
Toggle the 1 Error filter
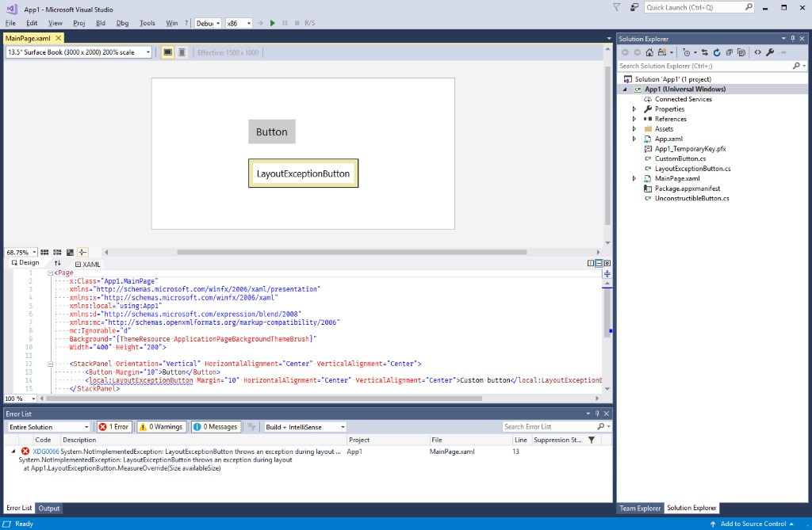[x=113, y=427]
